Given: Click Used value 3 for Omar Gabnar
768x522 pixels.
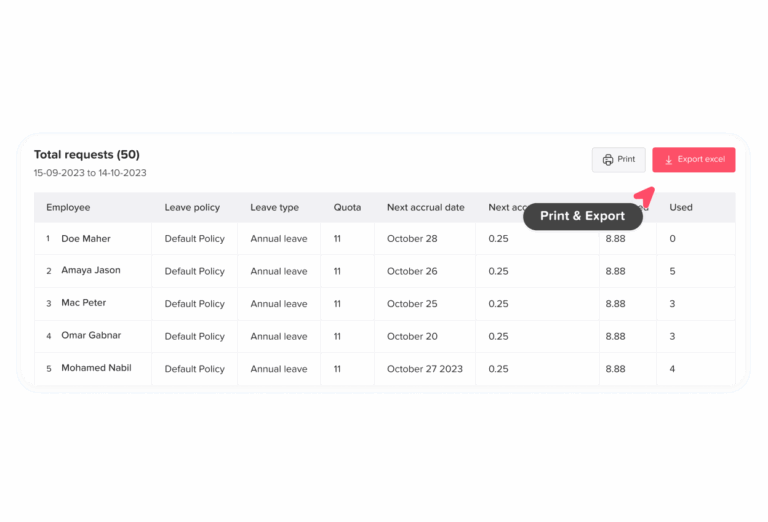Looking at the screenshot, I should click(672, 336).
